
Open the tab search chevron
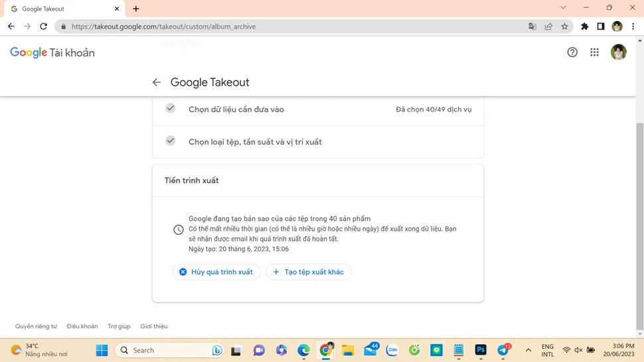point(563,7)
